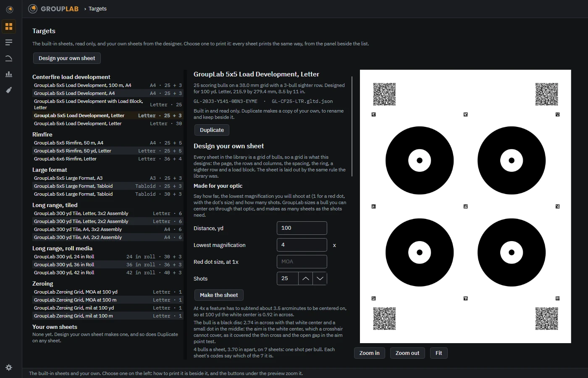Open the stacked-lines list icon in the sidebar

(x=9, y=42)
